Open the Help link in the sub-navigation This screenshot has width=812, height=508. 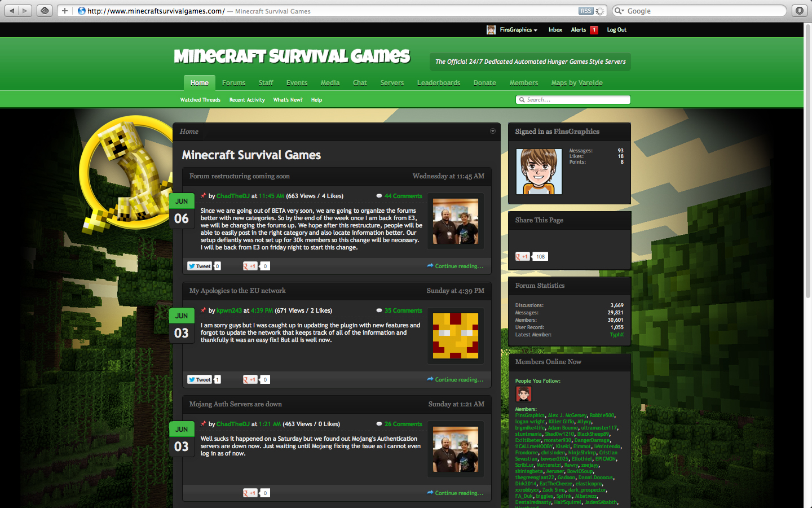point(316,100)
